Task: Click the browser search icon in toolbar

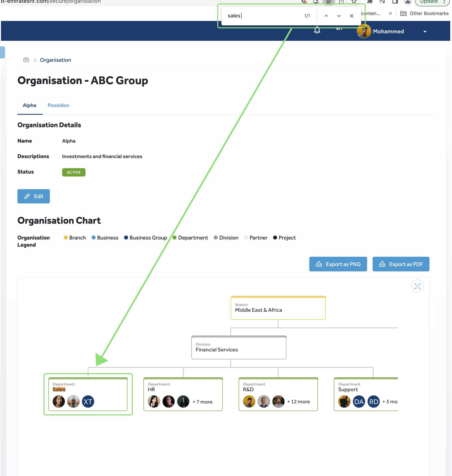Action: pos(328,1)
